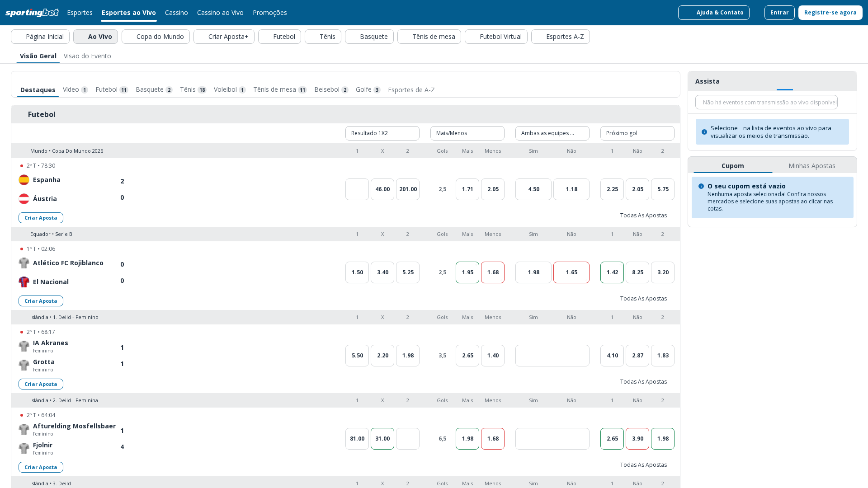
Task: Select Mais 2,5 odds 1.71 for Espanha
Action: (x=467, y=189)
